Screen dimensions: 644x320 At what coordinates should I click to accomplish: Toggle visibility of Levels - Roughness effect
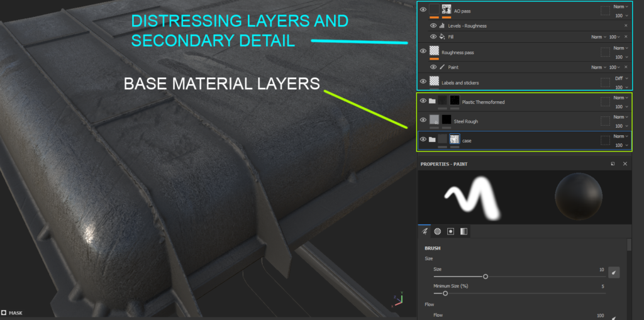click(433, 26)
